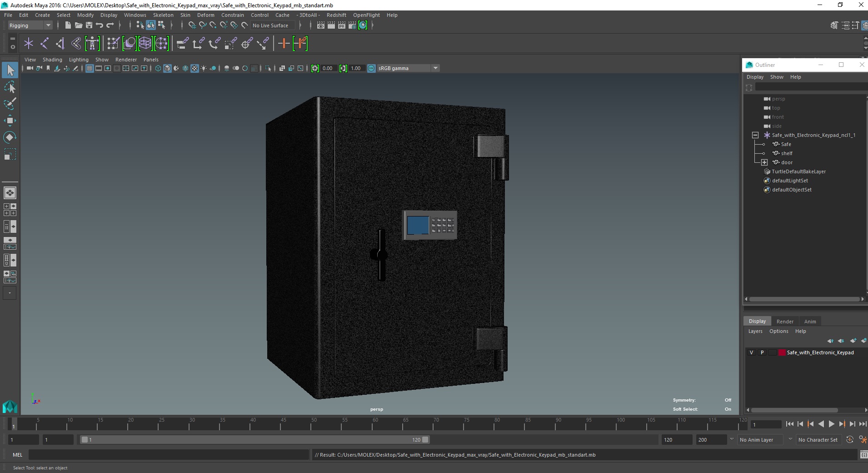Start IPR render from toolbar
The width and height of the screenshot is (868, 473).
tap(341, 25)
